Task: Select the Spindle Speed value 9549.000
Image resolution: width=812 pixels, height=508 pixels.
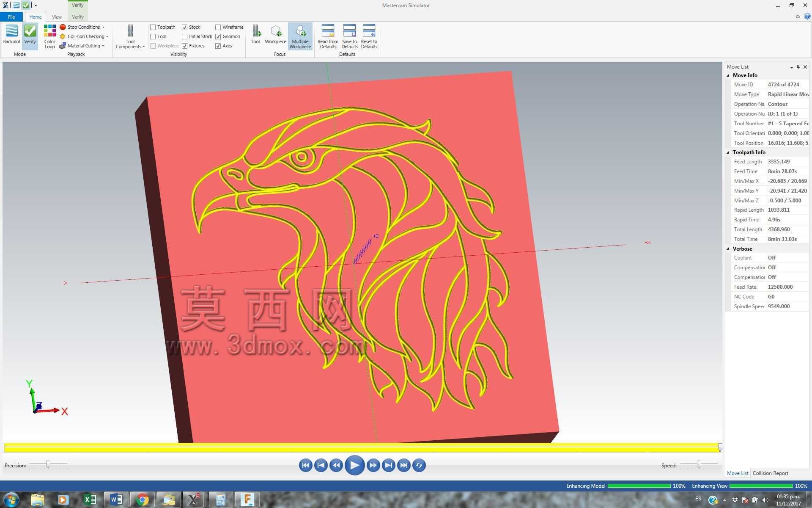Action: pyautogui.click(x=779, y=306)
